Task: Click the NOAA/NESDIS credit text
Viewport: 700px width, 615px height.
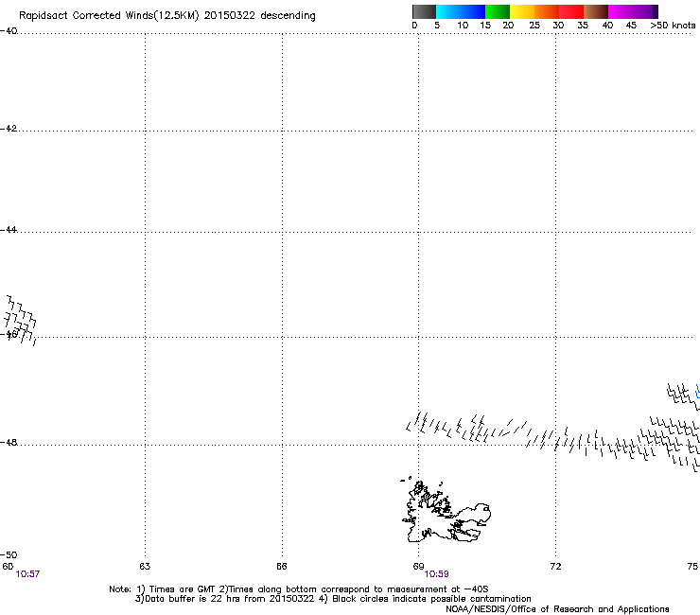Action: (557, 609)
